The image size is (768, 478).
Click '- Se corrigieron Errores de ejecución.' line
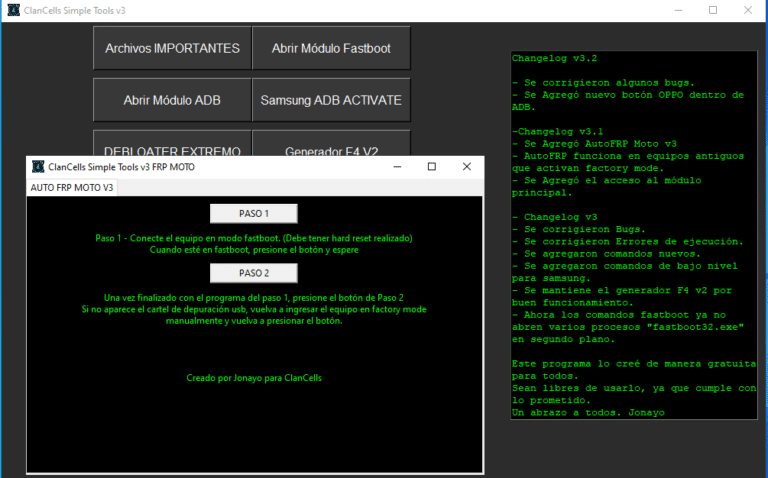point(628,241)
